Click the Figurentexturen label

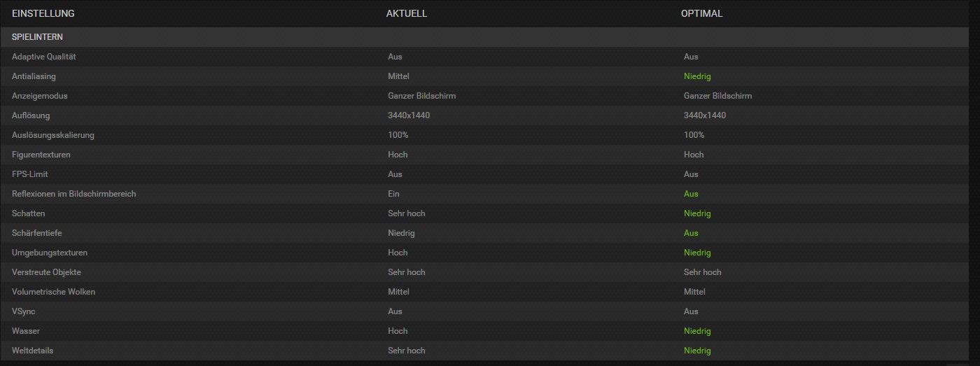pos(41,155)
